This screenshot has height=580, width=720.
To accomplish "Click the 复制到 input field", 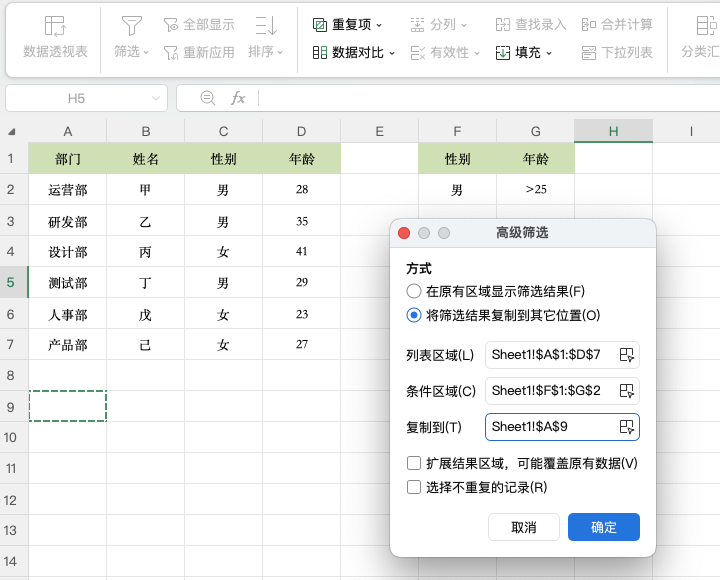I will pyautogui.click(x=562, y=427).
